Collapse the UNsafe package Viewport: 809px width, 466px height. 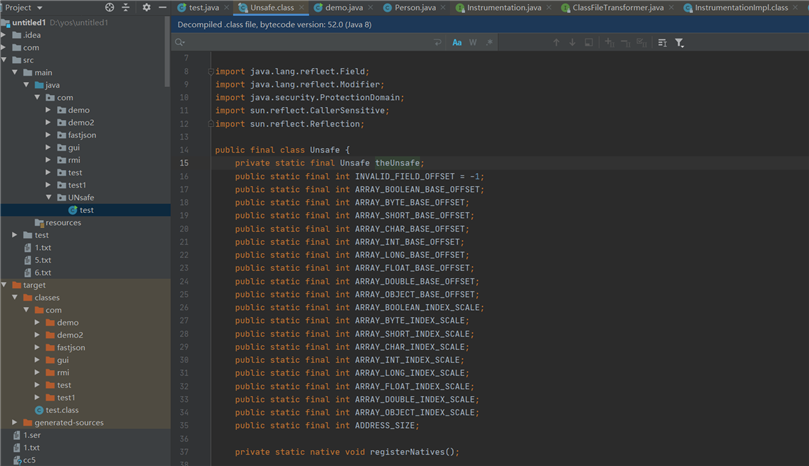(48, 197)
